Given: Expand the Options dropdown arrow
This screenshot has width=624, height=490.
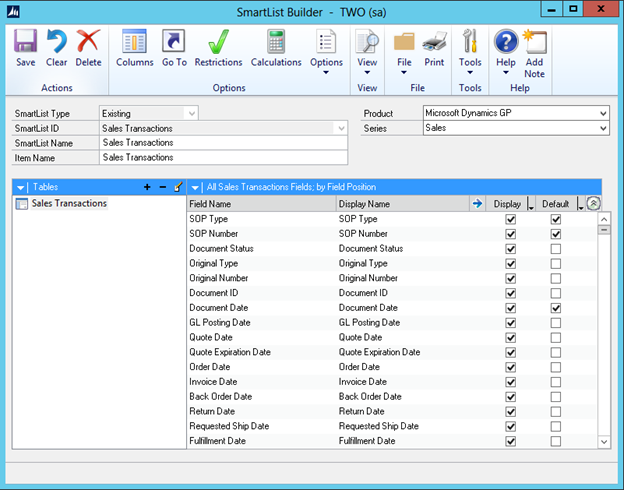Looking at the screenshot, I should point(326,72).
